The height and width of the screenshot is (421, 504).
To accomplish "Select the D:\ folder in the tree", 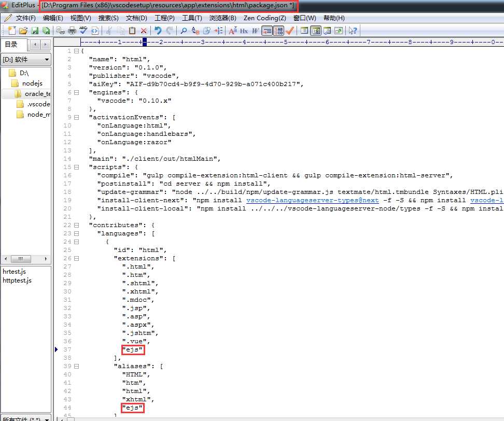I will [x=19, y=73].
